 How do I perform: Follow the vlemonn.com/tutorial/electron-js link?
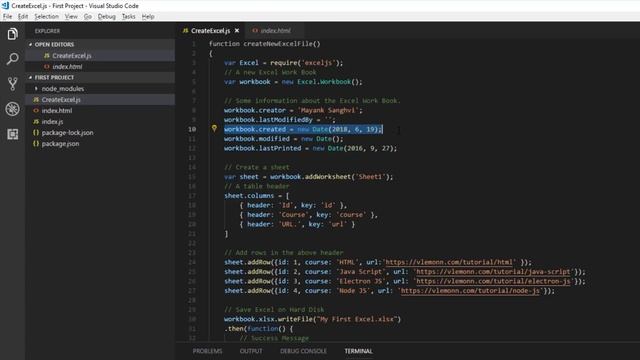tap(493, 281)
